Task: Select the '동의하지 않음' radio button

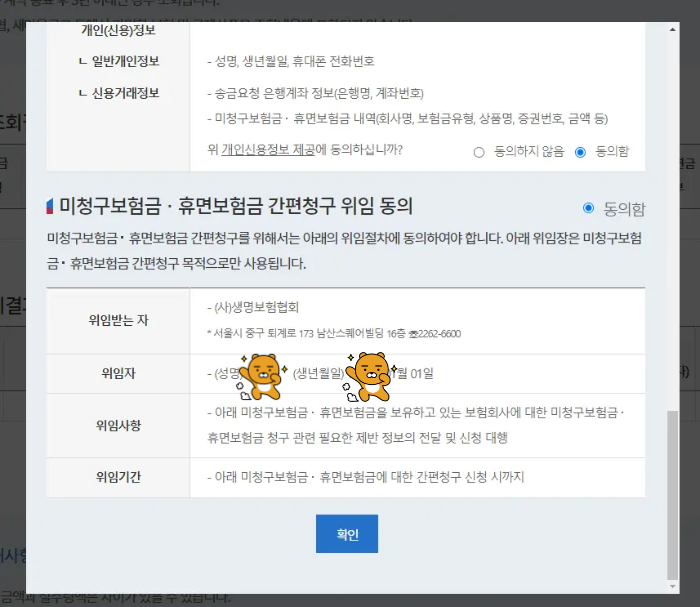Action: 479,153
